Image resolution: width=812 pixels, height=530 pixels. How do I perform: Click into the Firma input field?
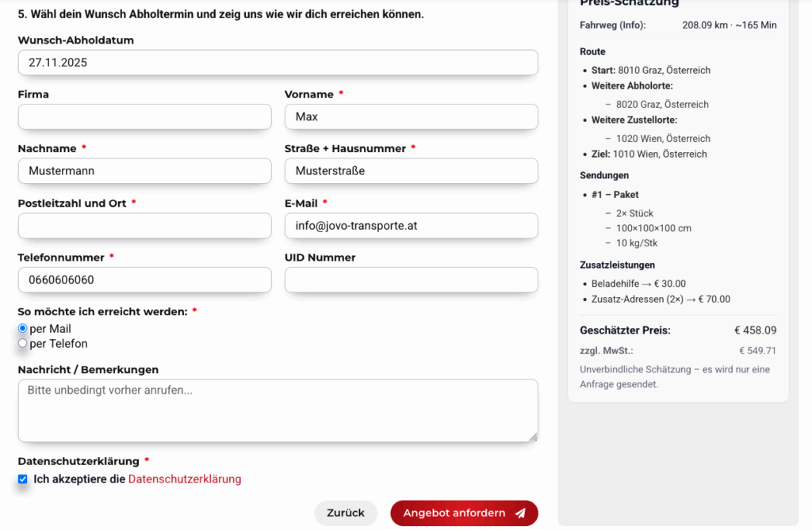point(144,117)
